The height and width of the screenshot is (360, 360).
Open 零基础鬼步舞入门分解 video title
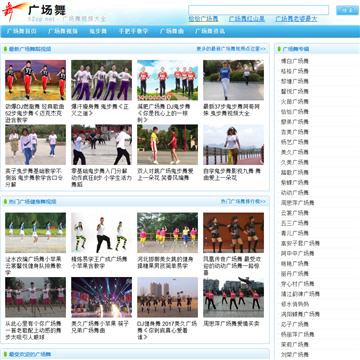(x=101, y=178)
